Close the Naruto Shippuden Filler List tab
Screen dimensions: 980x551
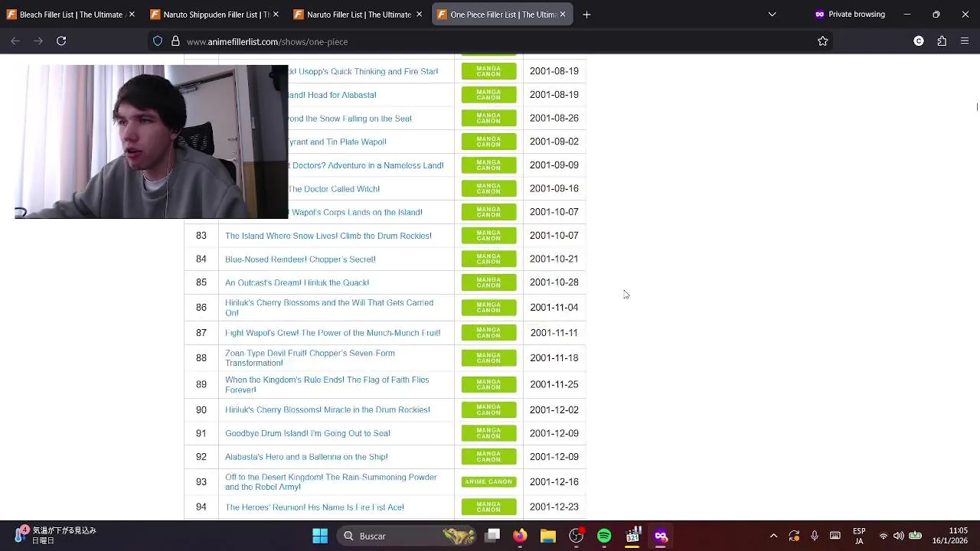pos(275,15)
